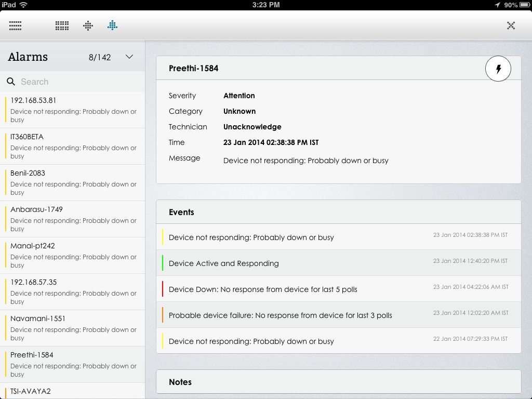Tap the battery 90% indicator
The width and height of the screenshot is (532, 399).
point(517,5)
